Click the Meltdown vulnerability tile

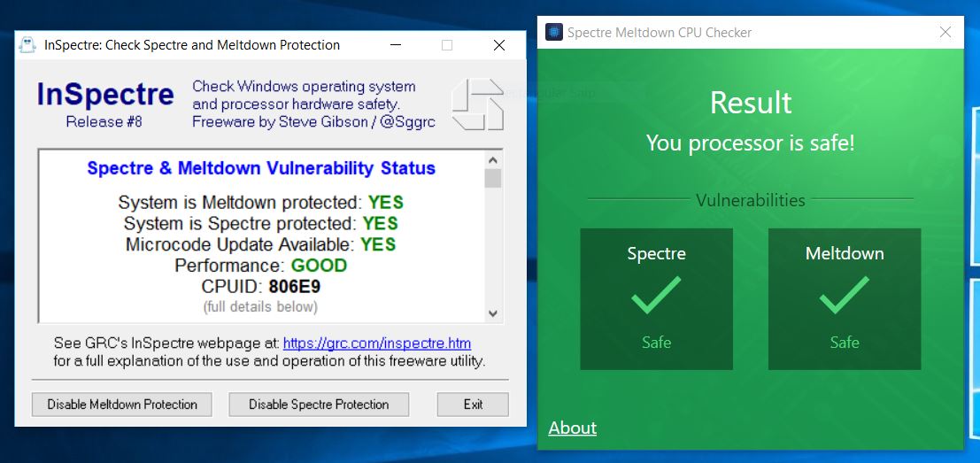845,298
